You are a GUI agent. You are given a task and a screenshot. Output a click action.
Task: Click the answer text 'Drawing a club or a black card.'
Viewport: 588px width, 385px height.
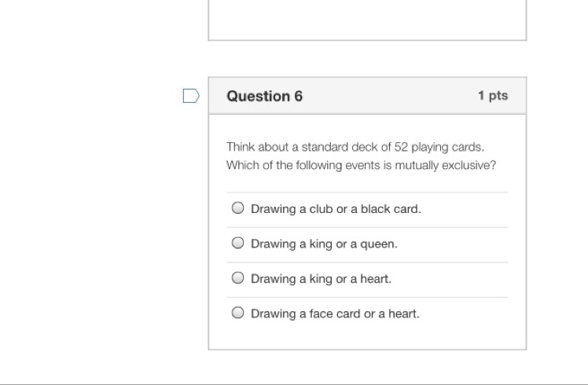pos(336,209)
